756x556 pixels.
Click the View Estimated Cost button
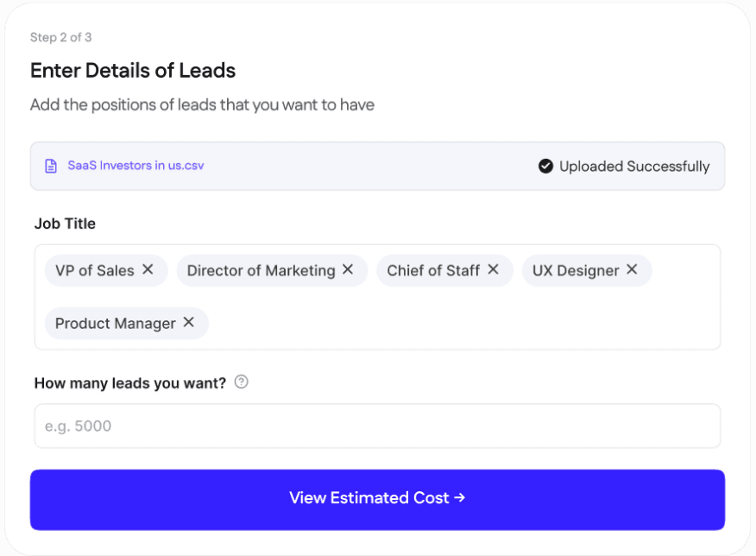pyautogui.click(x=377, y=499)
